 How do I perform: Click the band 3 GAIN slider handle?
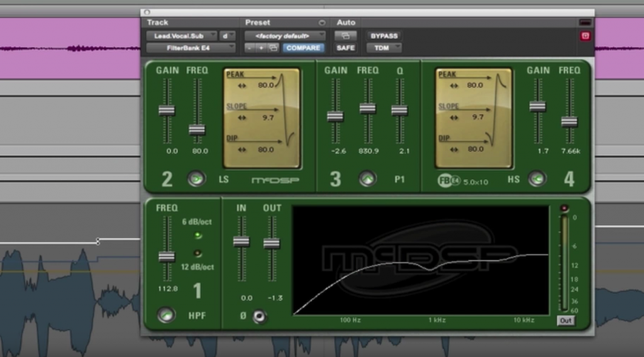click(335, 116)
